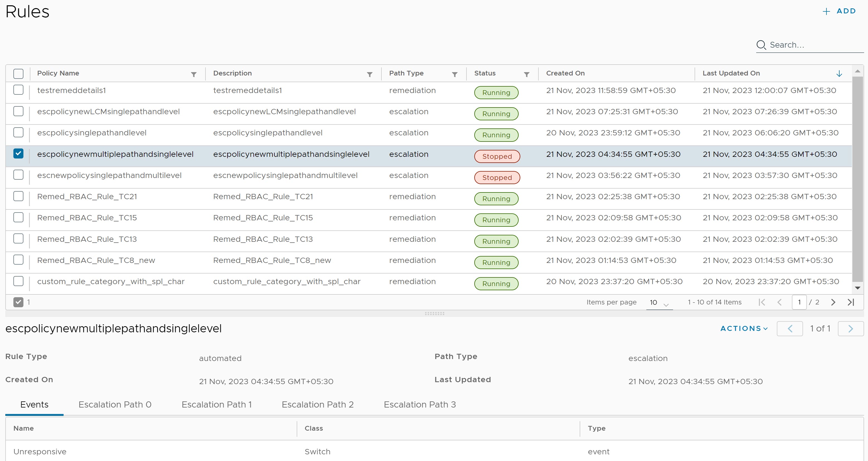Open the Policy Name column filter
The width and height of the screenshot is (868, 461).
194,74
